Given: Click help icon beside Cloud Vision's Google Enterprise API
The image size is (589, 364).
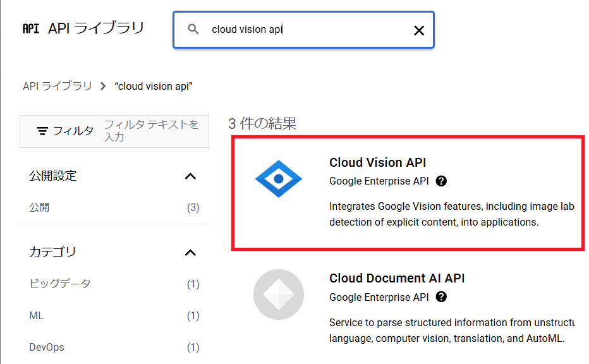Looking at the screenshot, I should click(441, 181).
